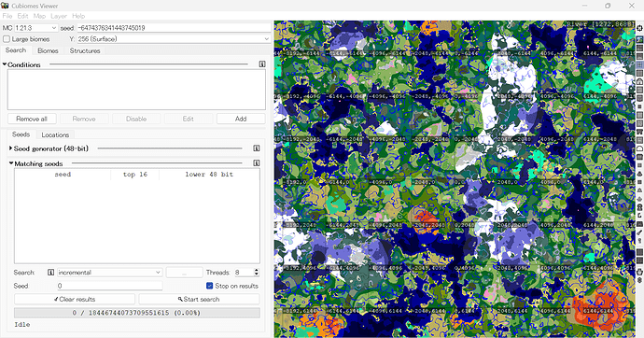
Task: Click the Start search button
Action: pos(199,299)
